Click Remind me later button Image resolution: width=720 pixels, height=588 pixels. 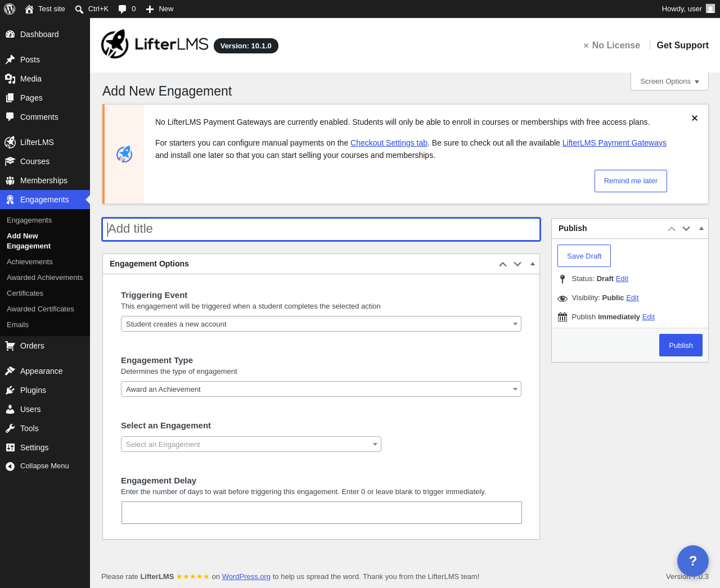[x=631, y=181]
